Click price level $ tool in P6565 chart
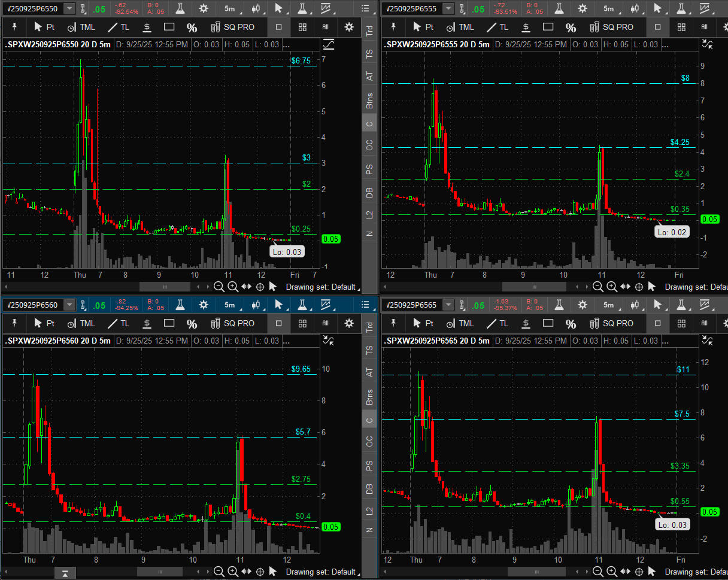The image size is (728, 580). 526,323
